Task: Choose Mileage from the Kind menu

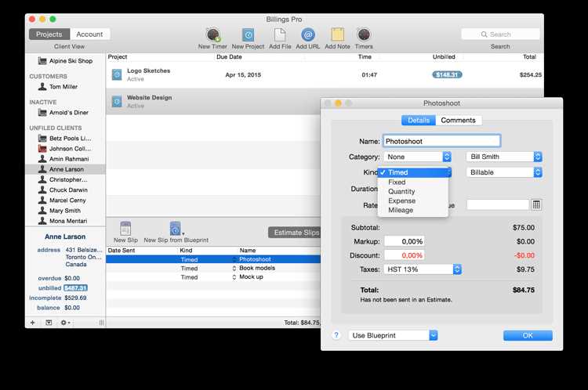Action: tap(413, 210)
